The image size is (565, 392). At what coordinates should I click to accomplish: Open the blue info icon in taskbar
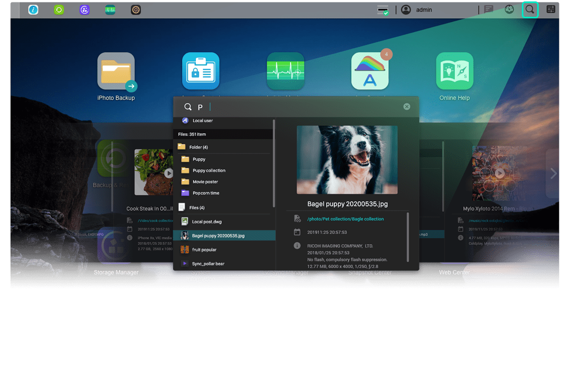[33, 9]
